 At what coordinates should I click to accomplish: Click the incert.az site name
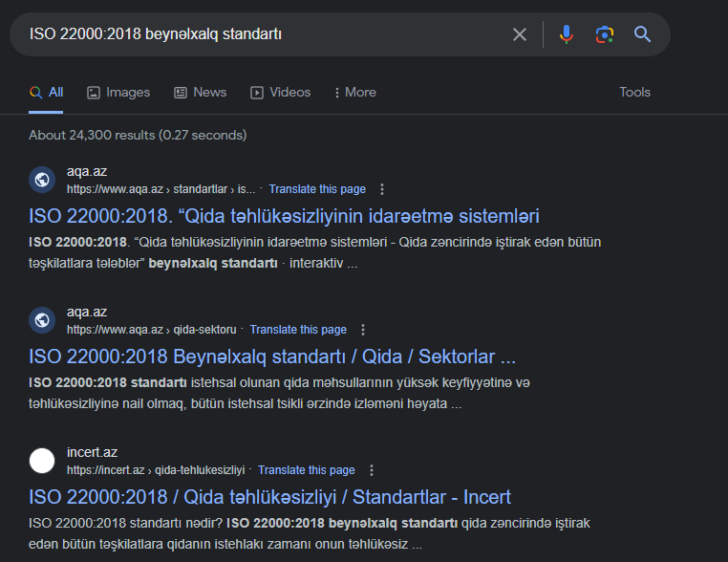click(x=92, y=452)
